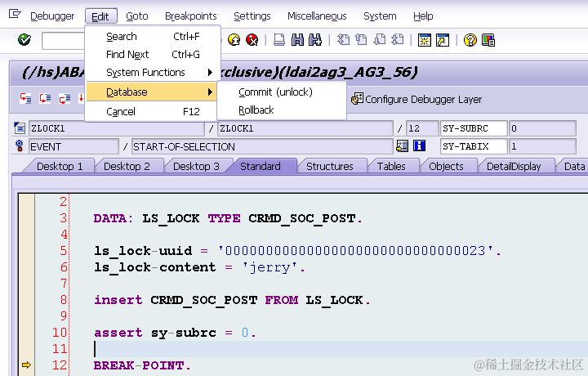The height and width of the screenshot is (376, 588).
Task: Expand the System Functions submenu
Action: pos(153,73)
